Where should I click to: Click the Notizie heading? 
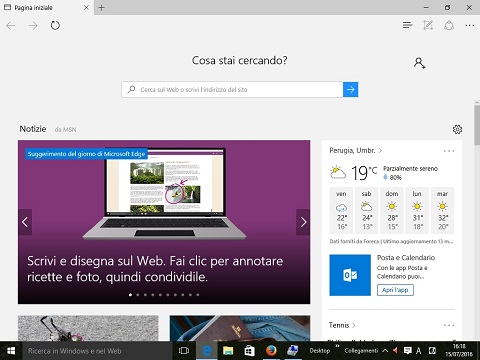(33, 129)
